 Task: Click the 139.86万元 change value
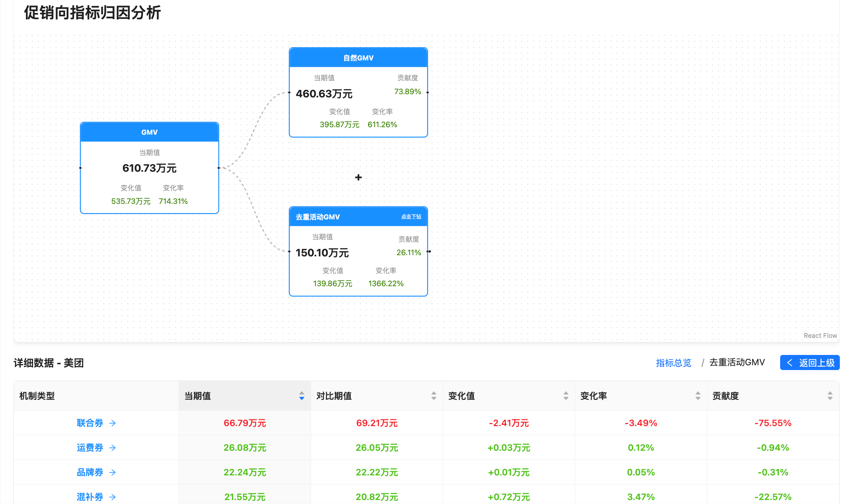click(x=333, y=283)
